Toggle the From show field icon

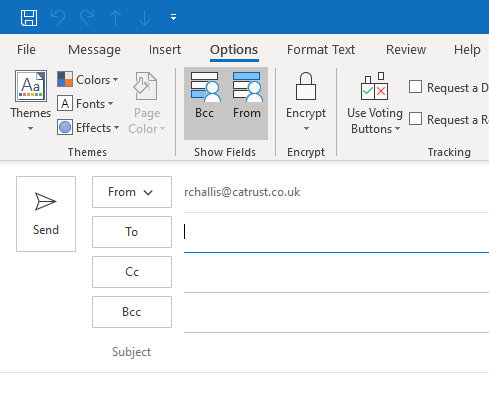coord(247,87)
